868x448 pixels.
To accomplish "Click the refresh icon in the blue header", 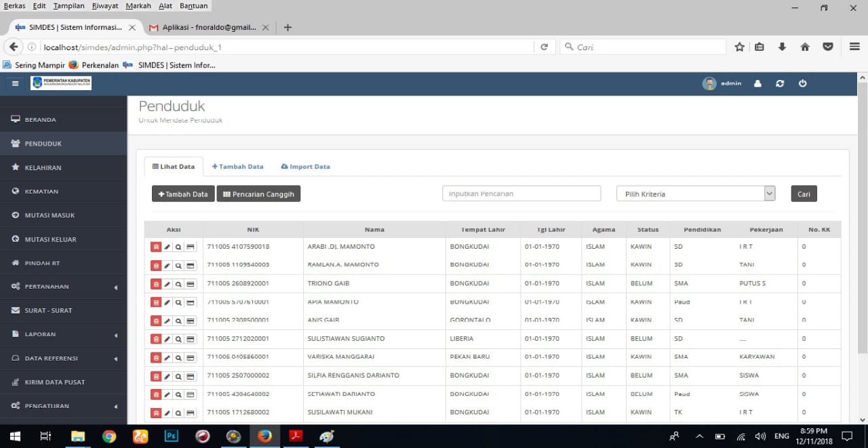I will coord(780,83).
